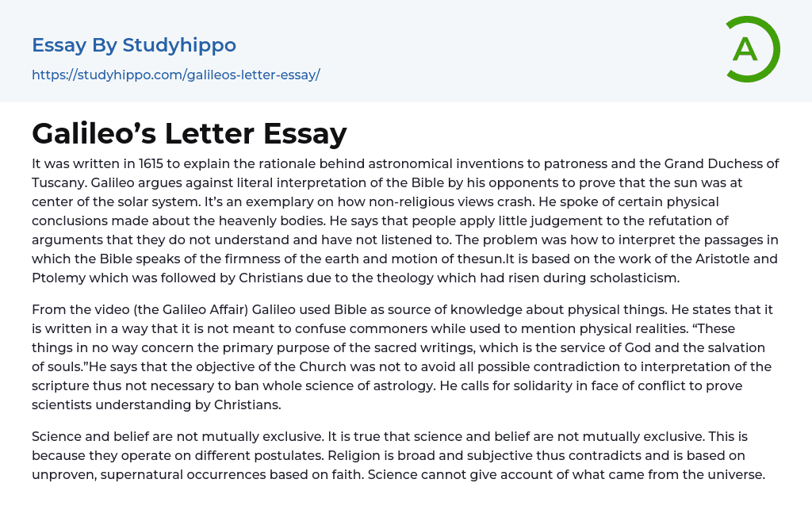This screenshot has height=529, width=812.
Task: Click the "Galileo's Letter Essay" heading
Action: [x=189, y=133]
